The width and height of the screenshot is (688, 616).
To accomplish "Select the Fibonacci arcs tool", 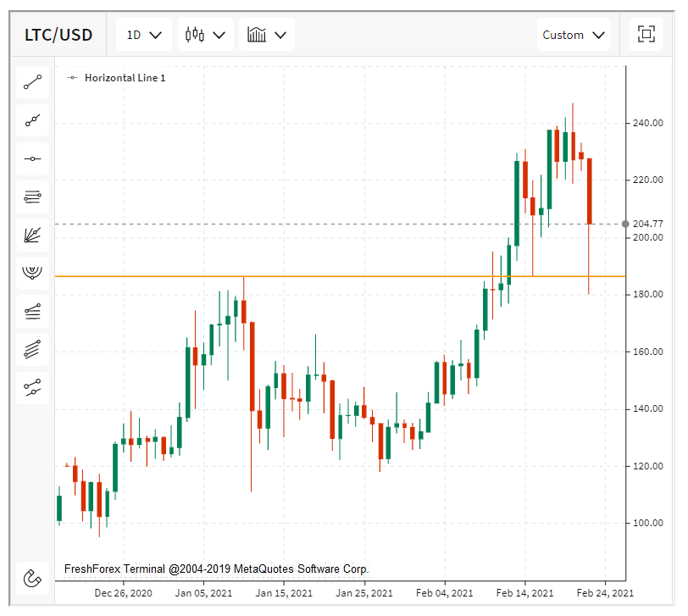I will 32,274.
